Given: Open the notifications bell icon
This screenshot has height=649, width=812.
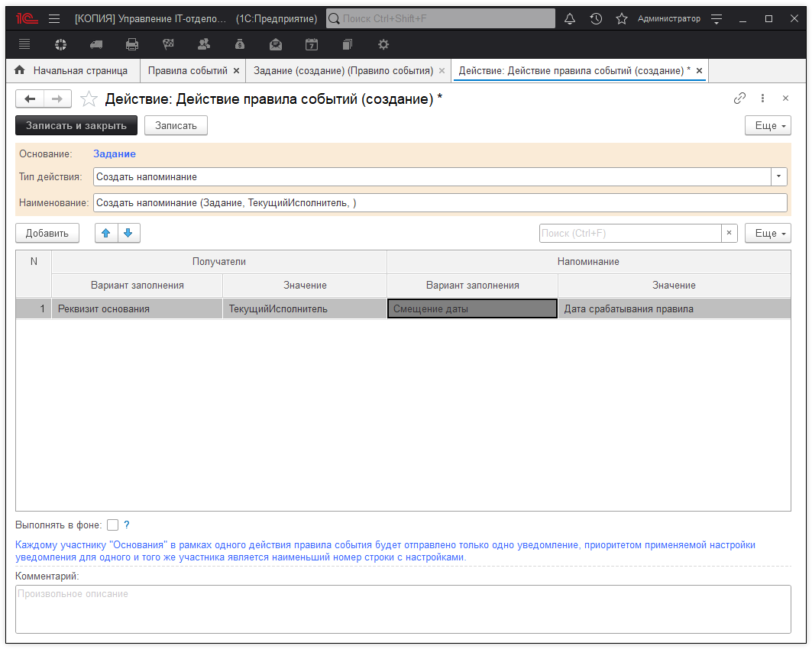Looking at the screenshot, I should tap(570, 18).
